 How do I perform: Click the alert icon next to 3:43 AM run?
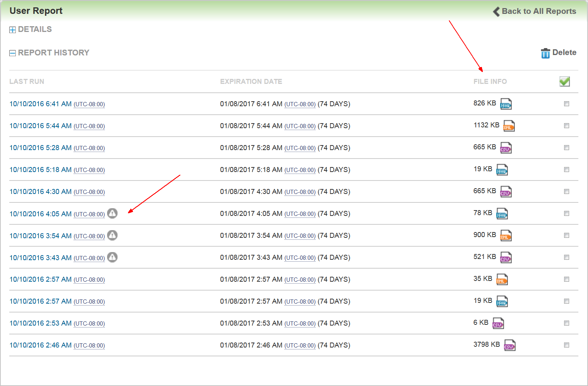tap(112, 257)
